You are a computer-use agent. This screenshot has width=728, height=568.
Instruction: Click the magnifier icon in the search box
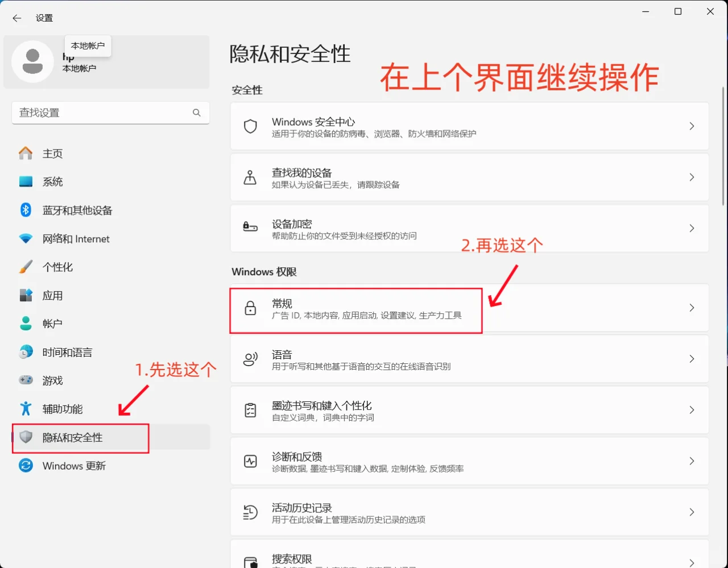[196, 113]
